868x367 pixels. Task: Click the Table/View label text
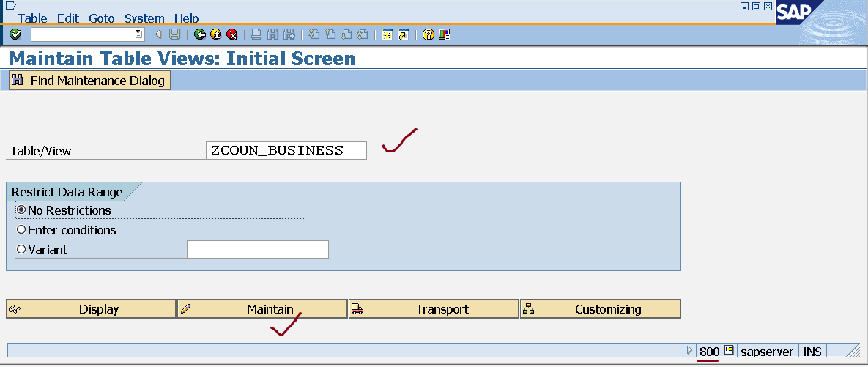pos(41,151)
